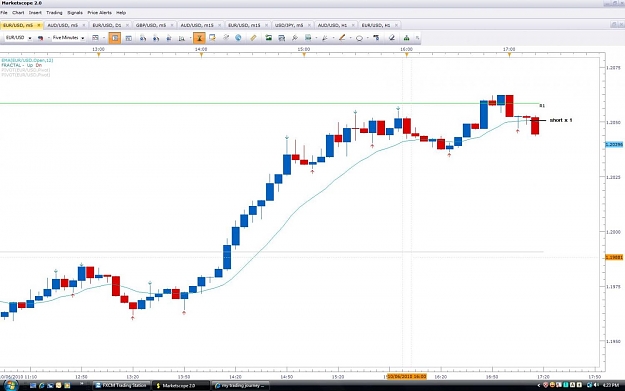Select the ellipse shape tool

click(x=359, y=38)
